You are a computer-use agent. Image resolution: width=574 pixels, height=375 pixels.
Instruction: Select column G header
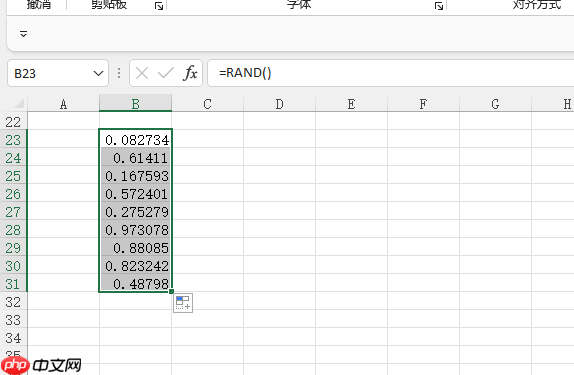[495, 104]
